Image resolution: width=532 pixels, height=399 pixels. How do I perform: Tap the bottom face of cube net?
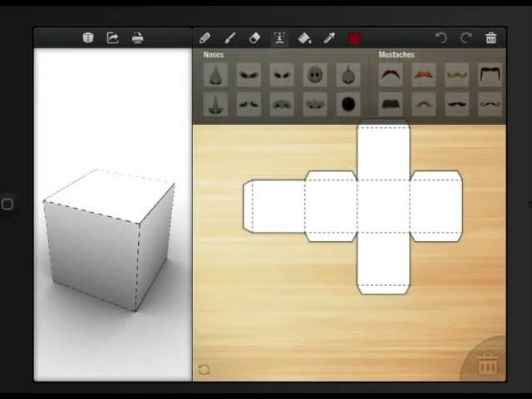(383, 259)
